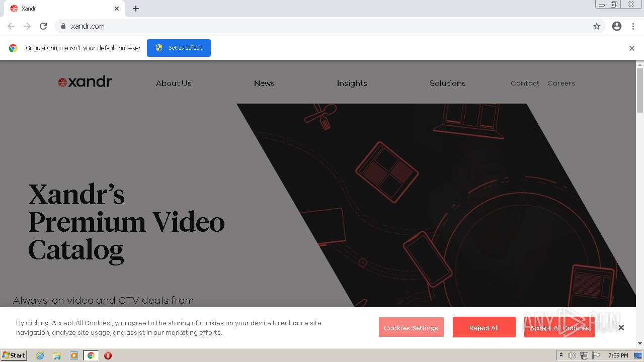Click page scrollbar up arrow

tap(640, 65)
